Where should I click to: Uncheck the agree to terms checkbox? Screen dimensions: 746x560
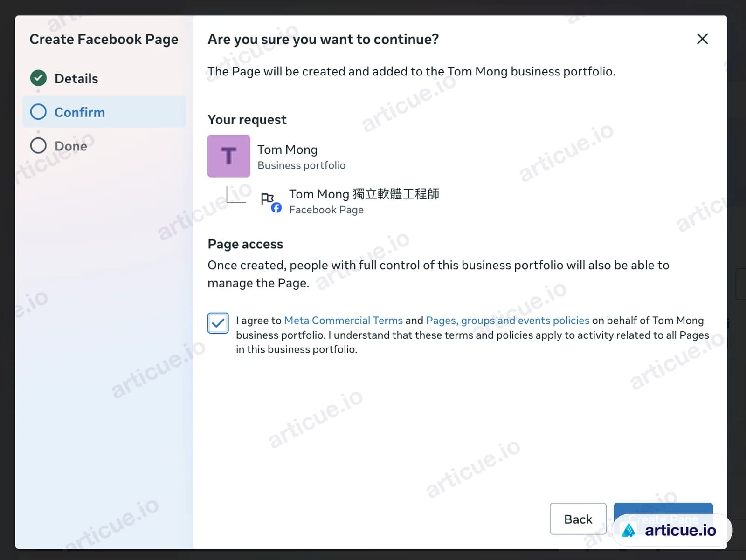218,323
